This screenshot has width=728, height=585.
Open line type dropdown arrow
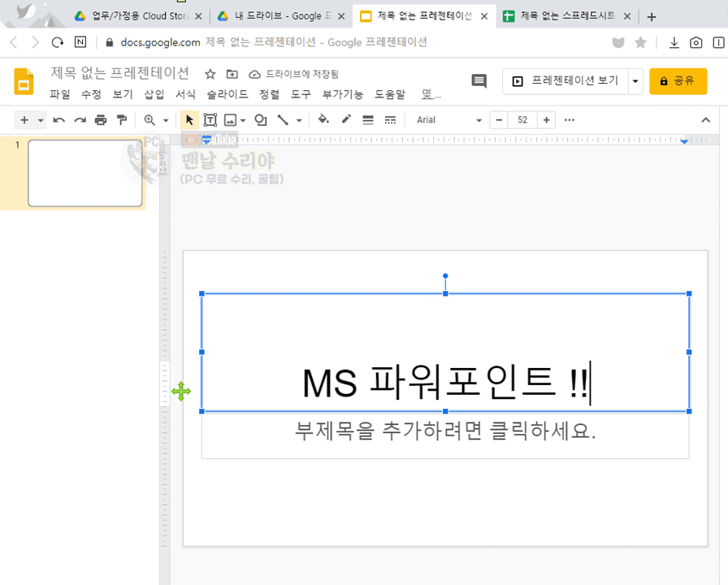click(299, 121)
